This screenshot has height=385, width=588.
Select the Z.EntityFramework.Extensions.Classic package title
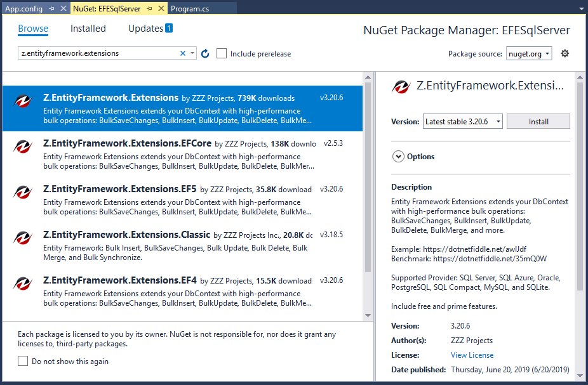point(127,235)
